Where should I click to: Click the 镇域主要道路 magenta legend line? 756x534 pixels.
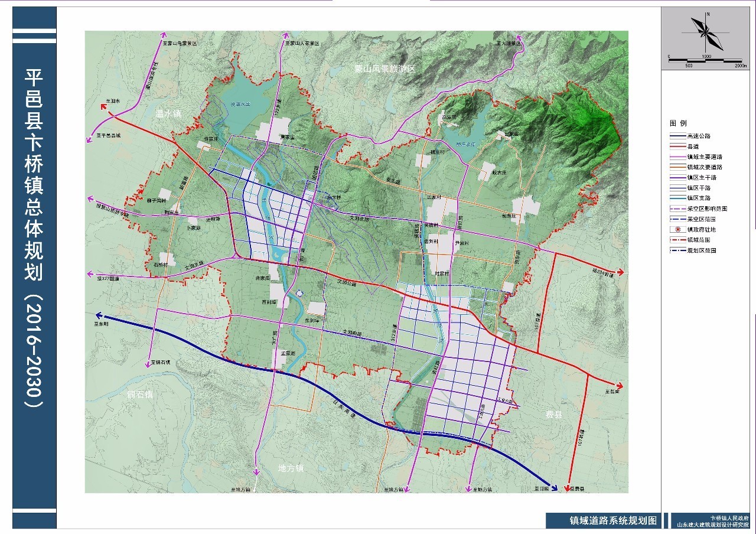point(677,157)
